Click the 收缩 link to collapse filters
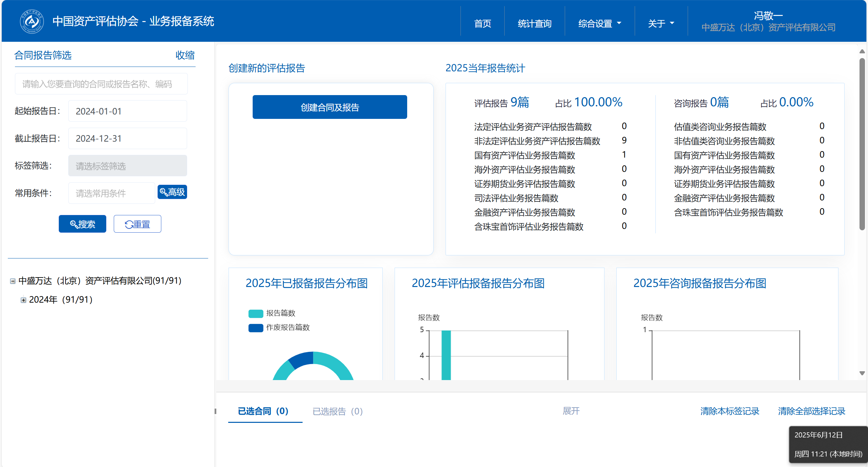This screenshot has height=467, width=868. coord(185,55)
